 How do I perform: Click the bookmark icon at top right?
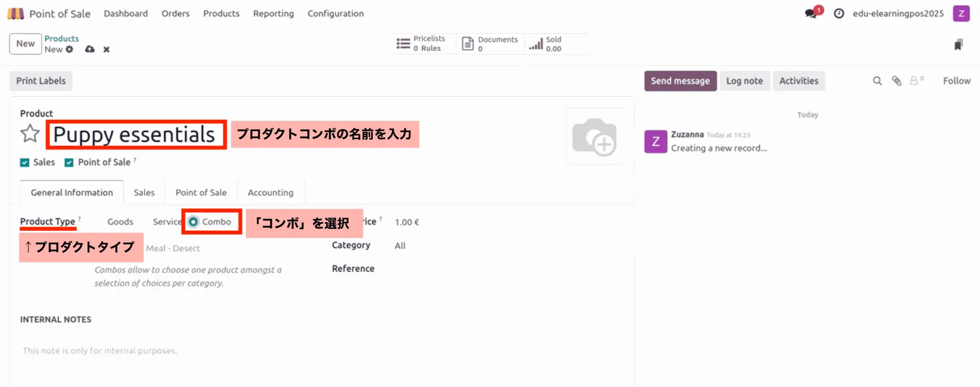(959, 45)
